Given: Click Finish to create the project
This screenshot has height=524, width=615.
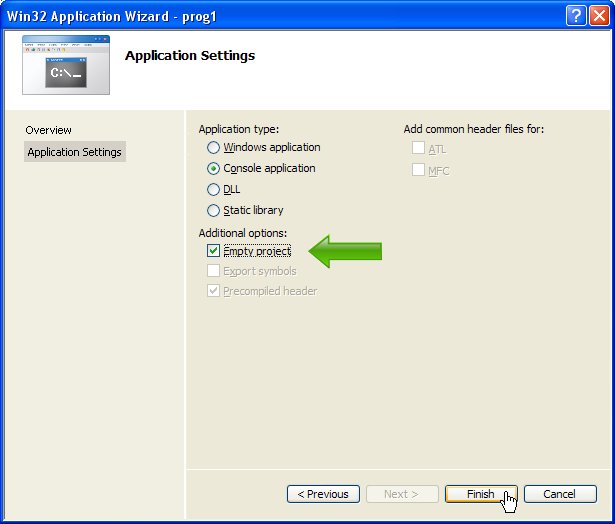Looking at the screenshot, I should [x=481, y=494].
